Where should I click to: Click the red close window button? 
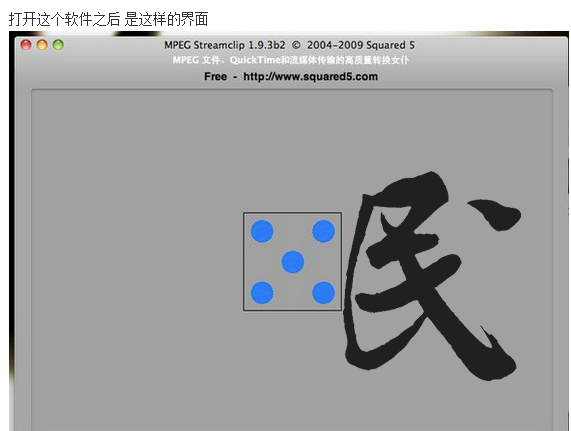pyautogui.click(x=26, y=45)
